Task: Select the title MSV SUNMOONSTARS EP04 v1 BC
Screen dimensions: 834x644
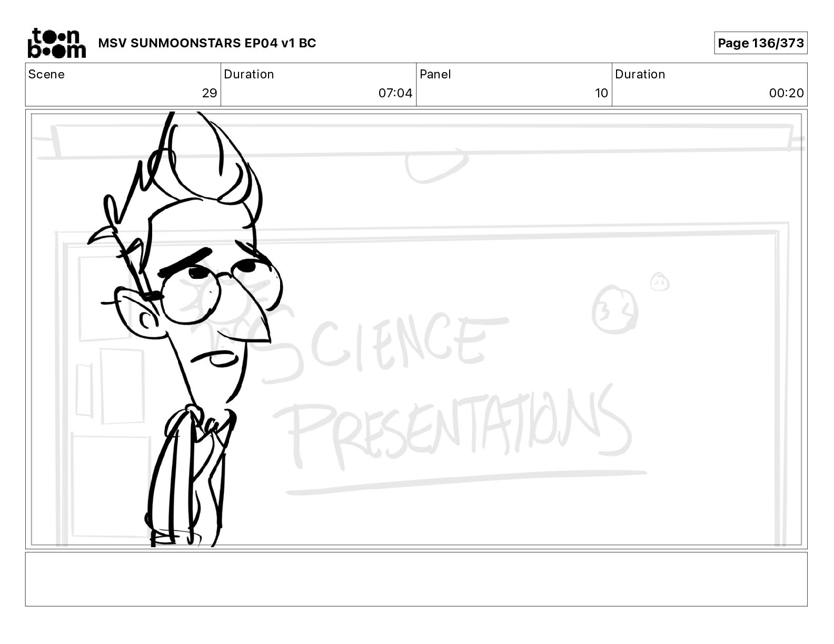Action: click(207, 43)
